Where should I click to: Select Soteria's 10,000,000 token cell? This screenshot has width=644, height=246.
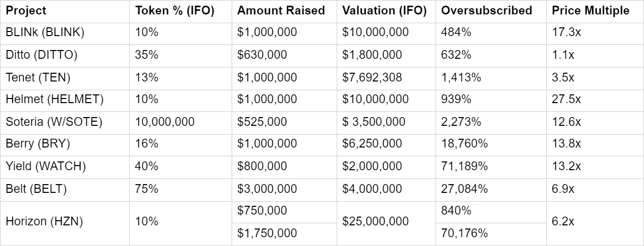coord(165,122)
